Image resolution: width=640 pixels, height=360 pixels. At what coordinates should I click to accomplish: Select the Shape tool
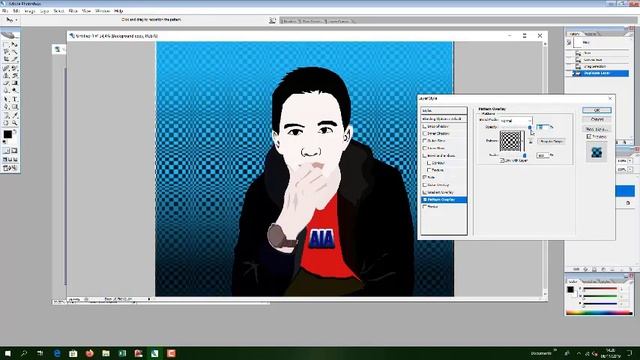[x=14, y=107]
